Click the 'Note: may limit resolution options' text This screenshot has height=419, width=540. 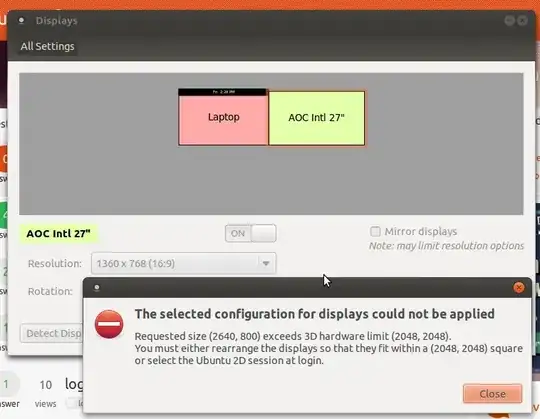pyautogui.click(x=446, y=246)
